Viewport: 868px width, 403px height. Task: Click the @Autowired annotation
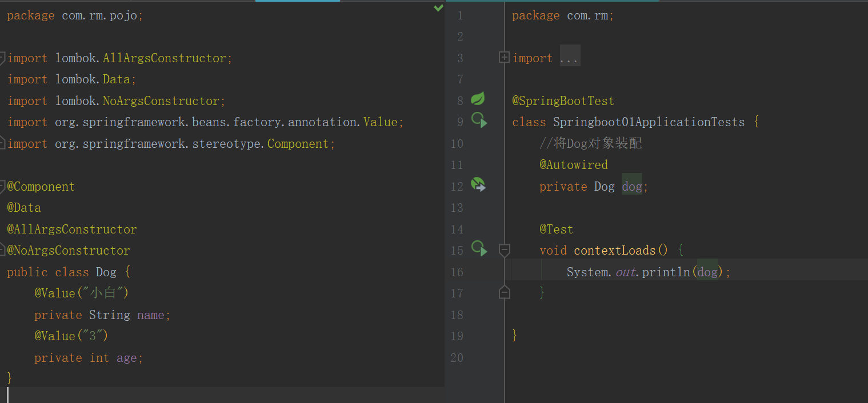coord(573,165)
